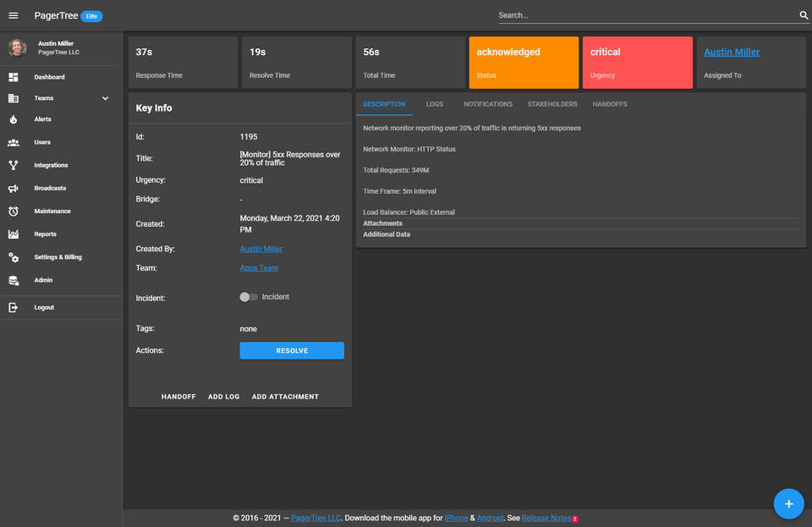Viewport: 812px width, 527px height.
Task: Switch to the Logs tab
Action: [434, 104]
